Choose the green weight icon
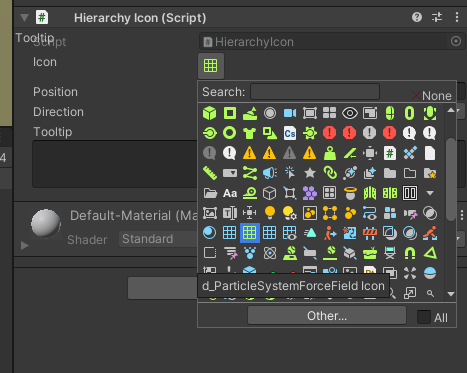The image size is (467, 373). tap(330, 153)
